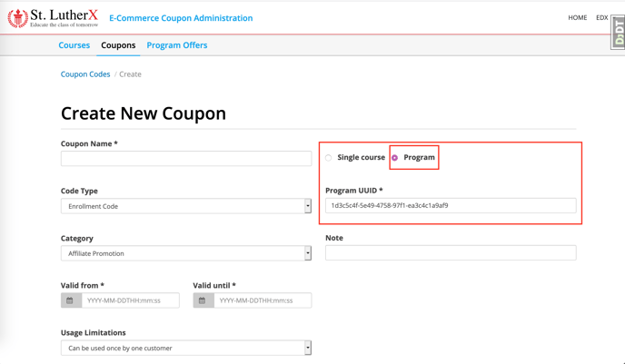Switch to the Program Offers tab
The image size is (625, 364).
click(x=177, y=45)
